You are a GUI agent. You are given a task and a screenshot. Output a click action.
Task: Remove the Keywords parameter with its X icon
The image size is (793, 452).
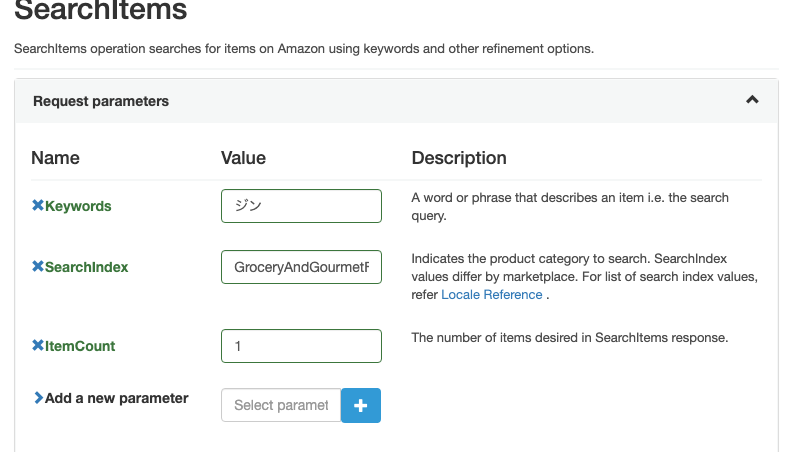point(38,206)
